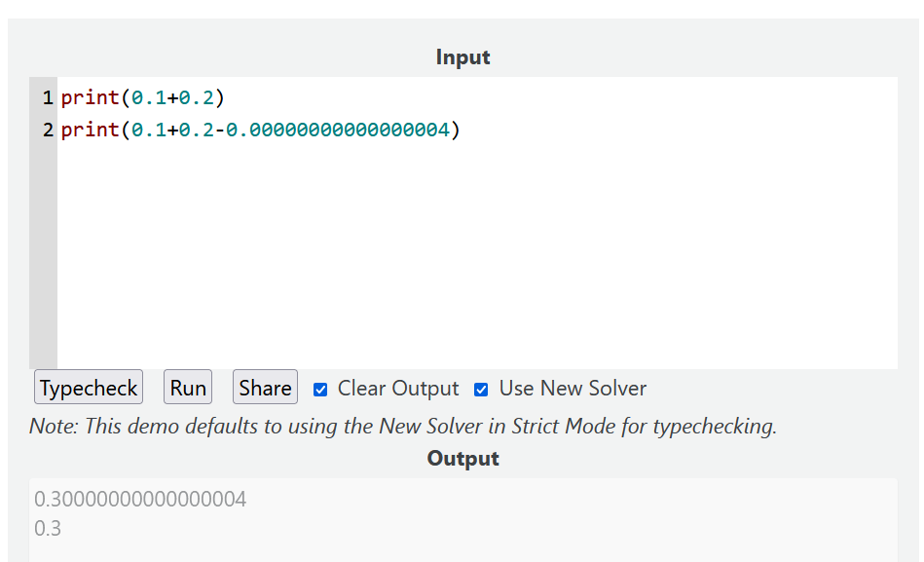Viewport: 924px width, 562px height.
Task: Click line number 1 in the gutter
Action: coord(47,97)
